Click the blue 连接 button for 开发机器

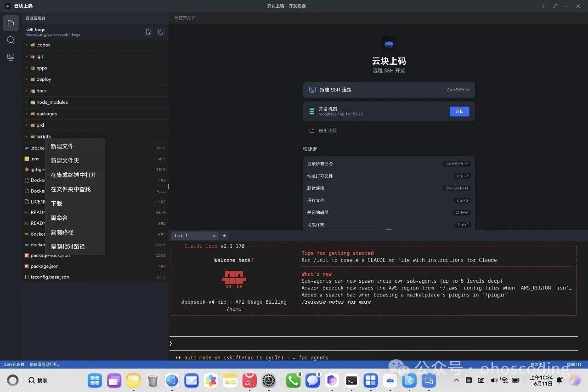[x=459, y=111]
